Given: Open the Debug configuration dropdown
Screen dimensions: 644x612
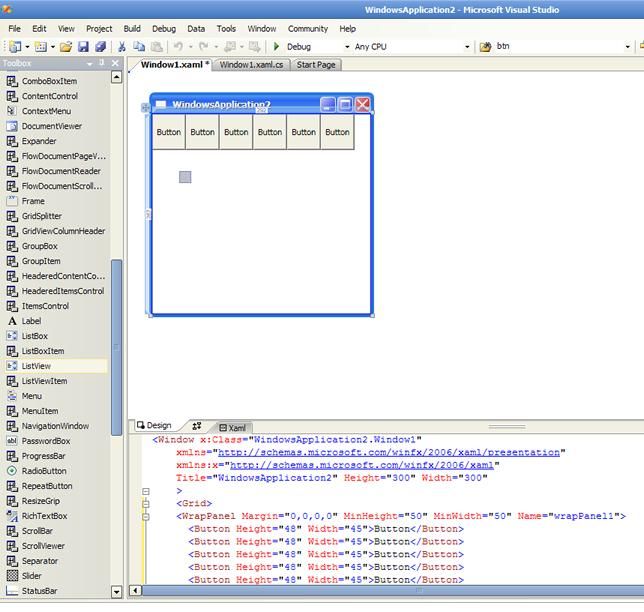Looking at the screenshot, I should [x=347, y=47].
